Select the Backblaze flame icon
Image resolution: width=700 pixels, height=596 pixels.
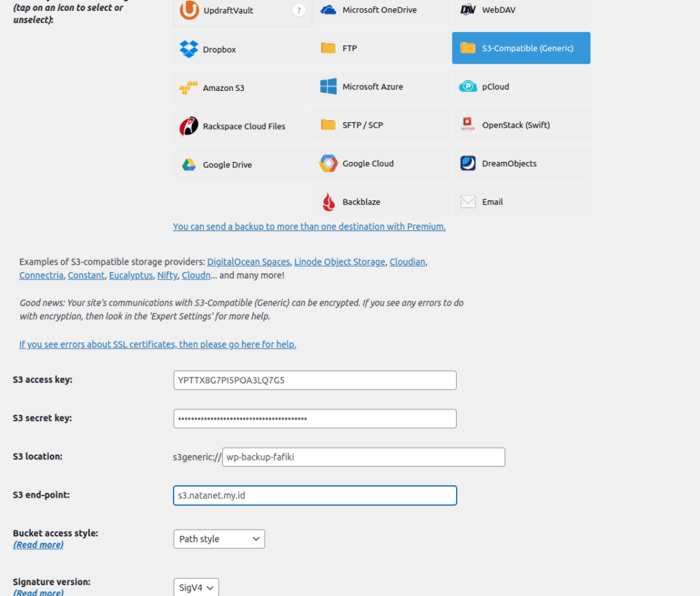coord(329,202)
